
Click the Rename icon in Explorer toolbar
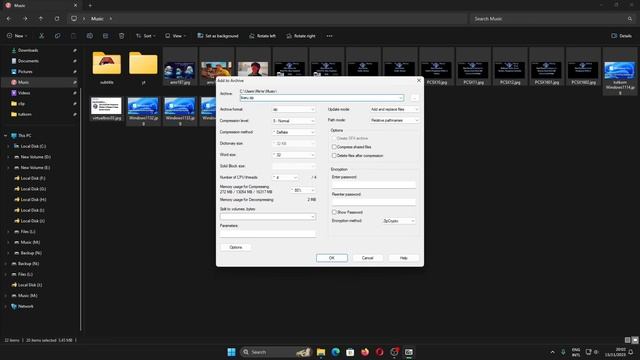tap(89, 36)
